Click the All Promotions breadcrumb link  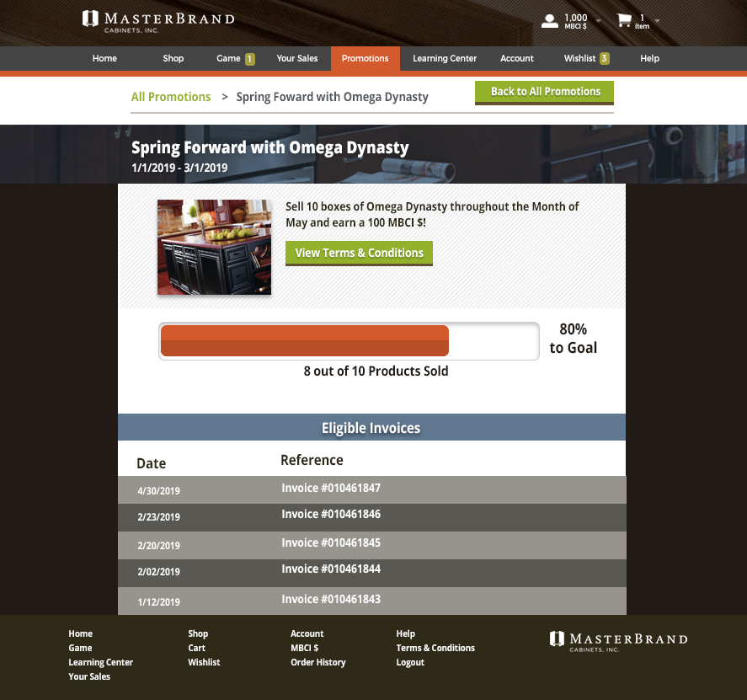[x=171, y=97]
